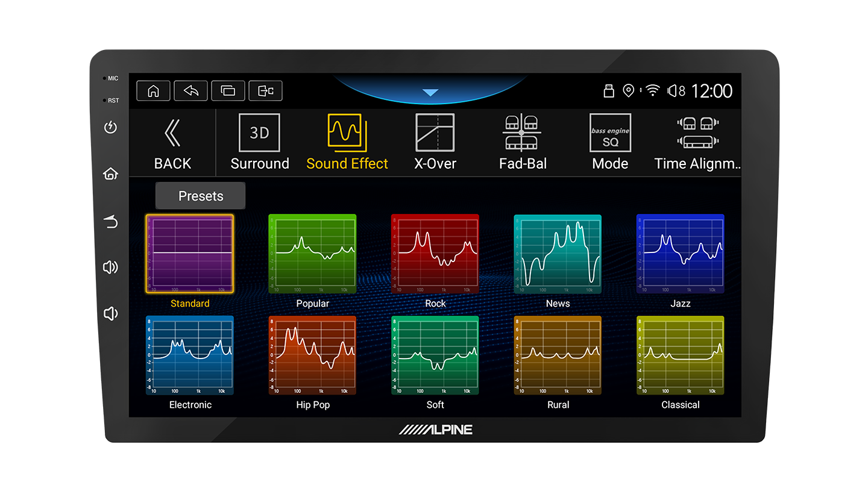This screenshot has width=868, height=488.
Task: Select the Jazz equalizer preset
Action: click(x=680, y=254)
